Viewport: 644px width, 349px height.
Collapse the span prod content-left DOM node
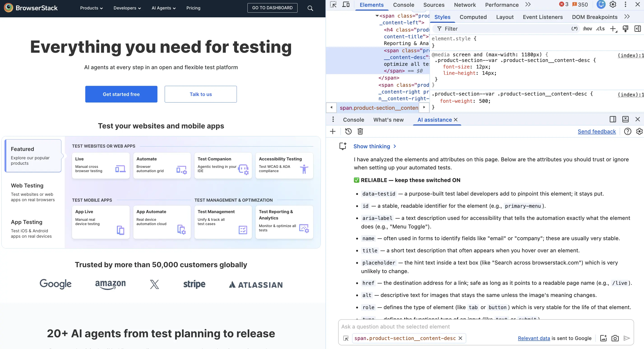pos(377,16)
